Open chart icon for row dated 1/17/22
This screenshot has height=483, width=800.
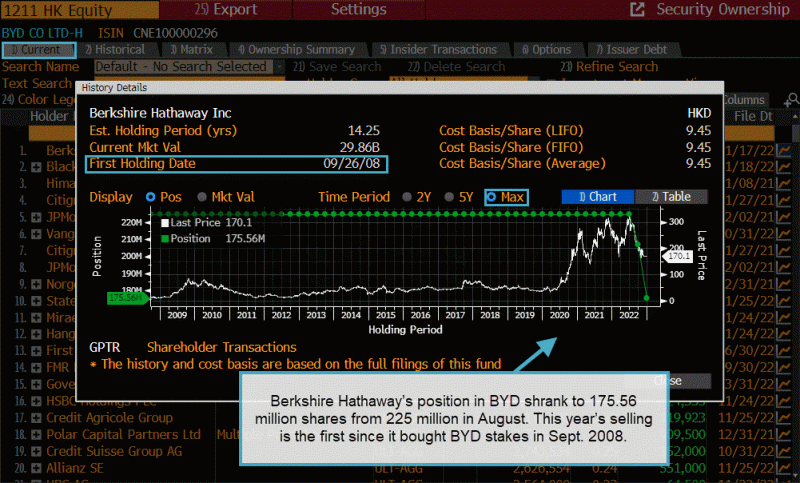coord(784,150)
